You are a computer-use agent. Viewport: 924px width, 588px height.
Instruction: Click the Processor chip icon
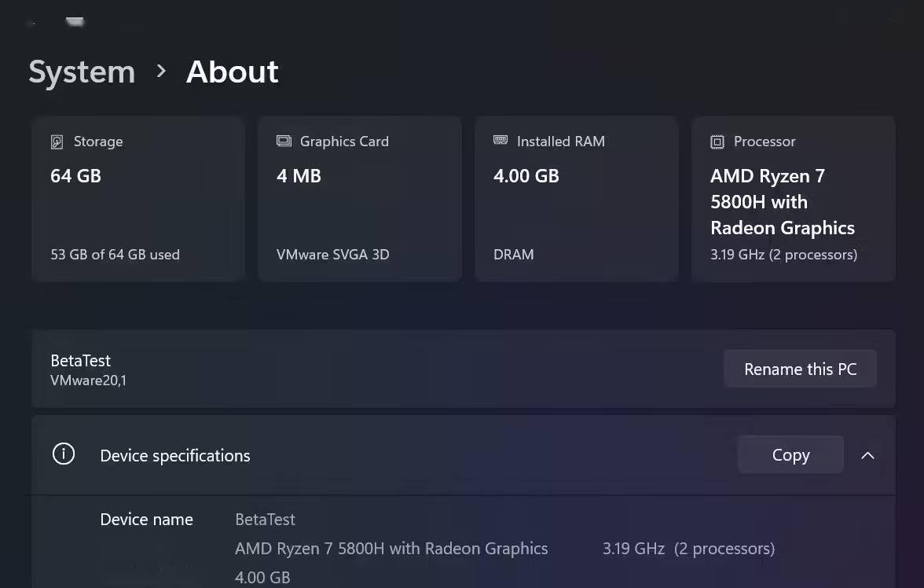pos(717,142)
